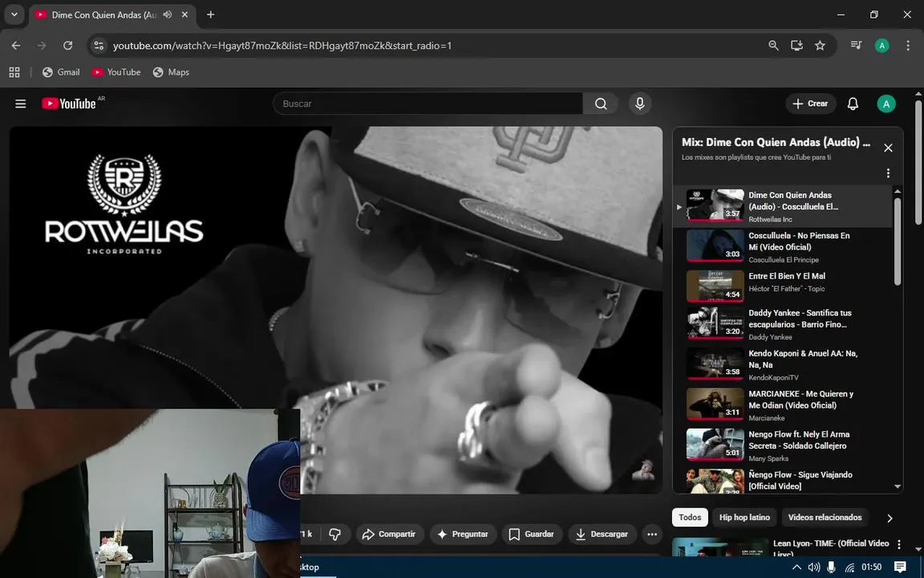Bookmark this page with the star
The height and width of the screenshot is (578, 924).
pyautogui.click(x=820, y=46)
